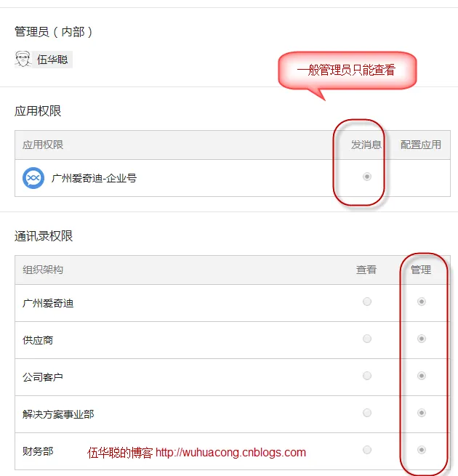Screen dimensions: 458x476
Task: Select 查看 radio for 解决方案事业部
Action: pyautogui.click(x=367, y=413)
